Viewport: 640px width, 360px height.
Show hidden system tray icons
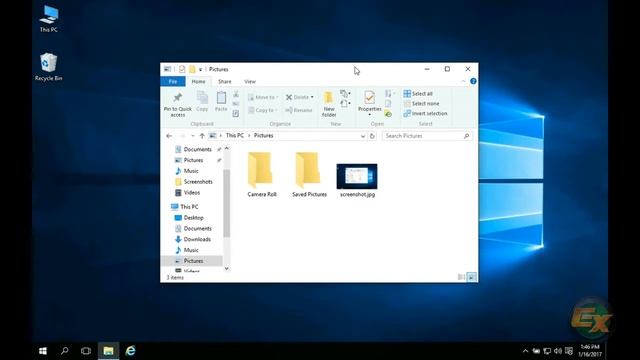pyautogui.click(x=525, y=351)
